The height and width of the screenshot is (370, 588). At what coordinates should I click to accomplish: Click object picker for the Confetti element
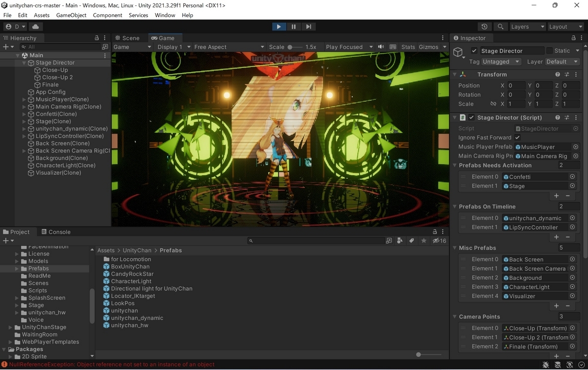(x=572, y=177)
